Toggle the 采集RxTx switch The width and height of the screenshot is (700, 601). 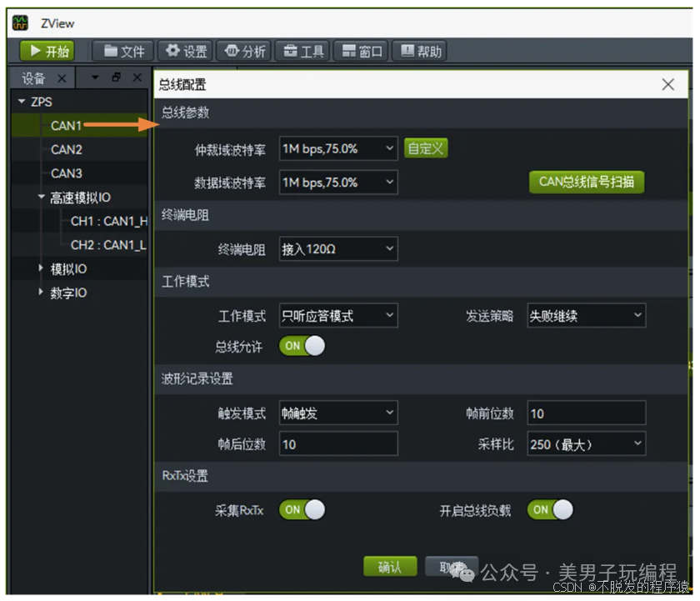(x=302, y=509)
